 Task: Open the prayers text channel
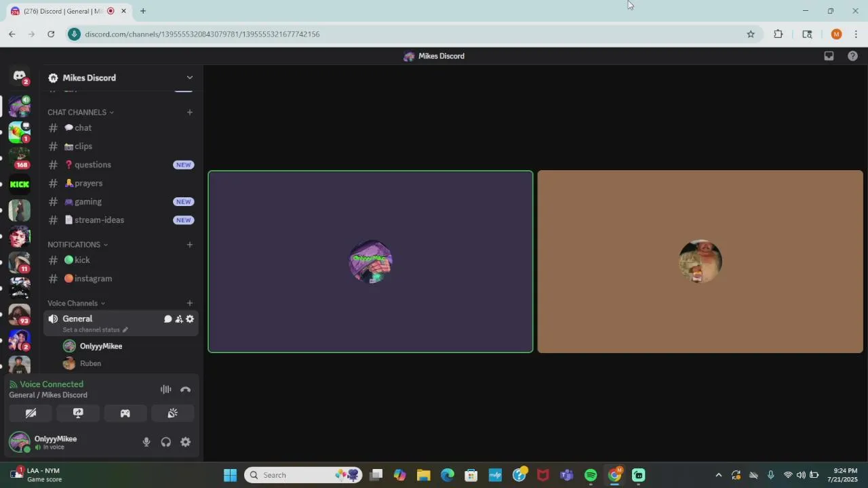[x=121, y=184]
